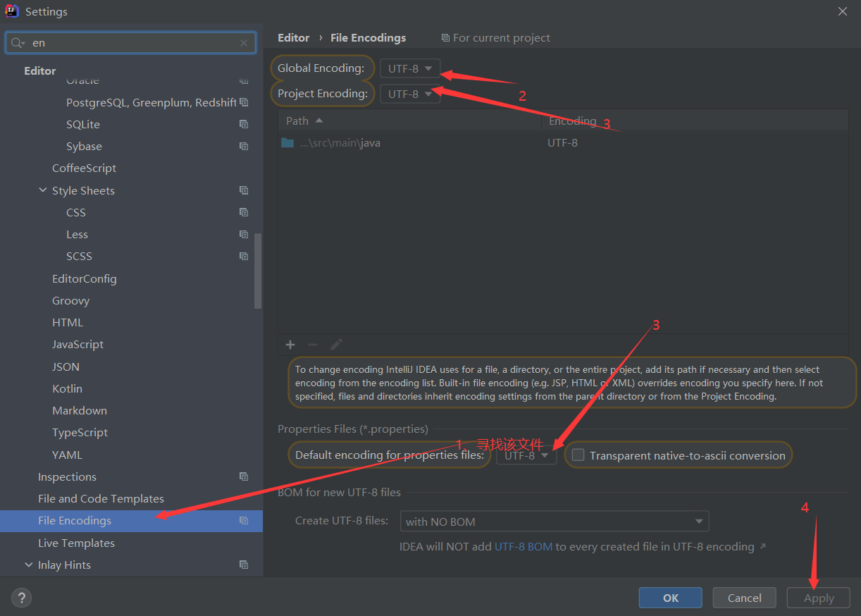Open the Inspections settings page
861x616 pixels.
tap(67, 476)
